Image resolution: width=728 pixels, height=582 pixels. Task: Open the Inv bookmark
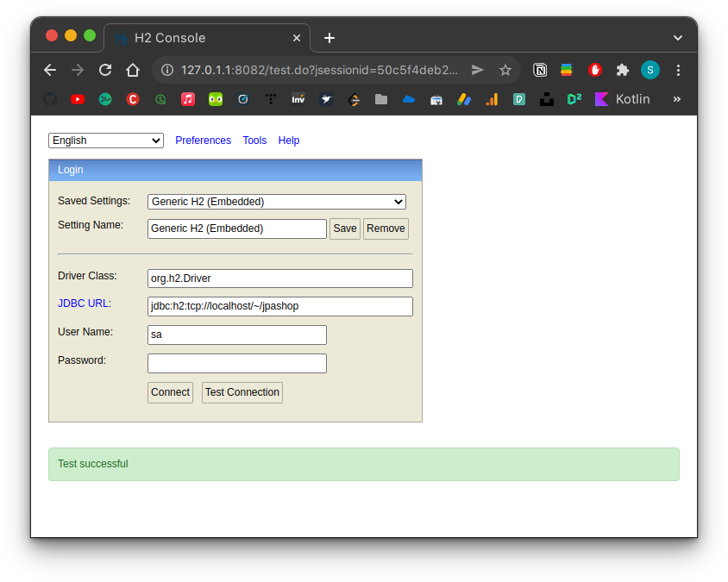pos(298,99)
